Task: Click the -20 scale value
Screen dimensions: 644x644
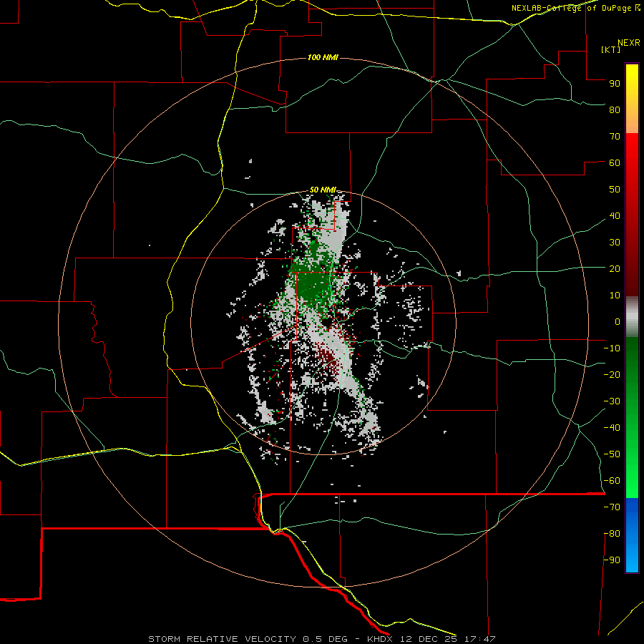Action: (612, 374)
